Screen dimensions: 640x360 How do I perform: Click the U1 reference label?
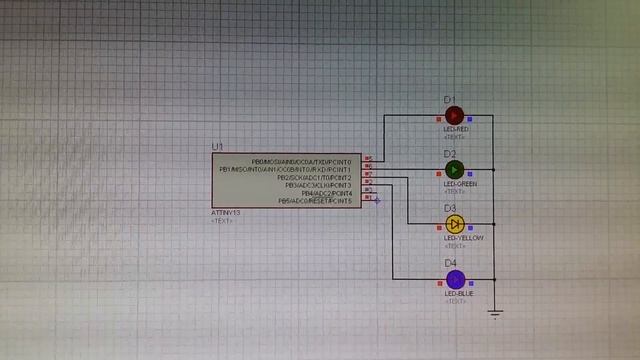click(217, 146)
